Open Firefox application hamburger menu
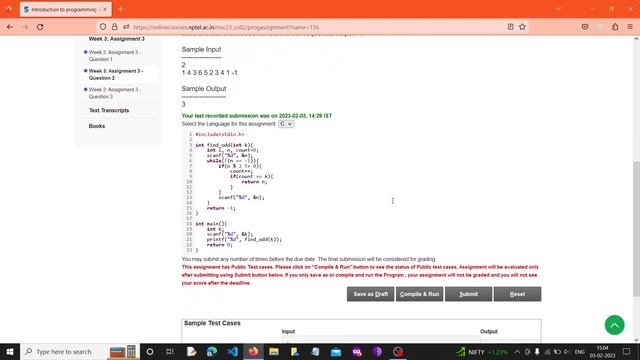This screenshot has width=640, height=360. (630, 27)
